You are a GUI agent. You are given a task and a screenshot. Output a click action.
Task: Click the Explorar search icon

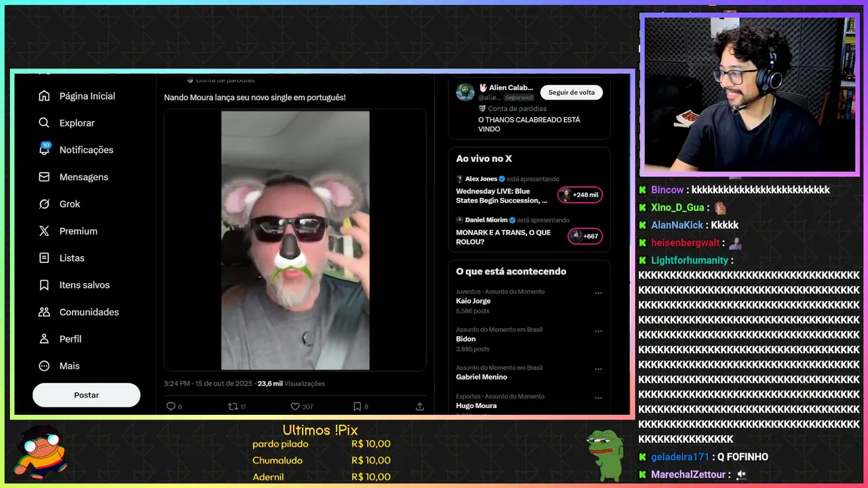click(44, 123)
